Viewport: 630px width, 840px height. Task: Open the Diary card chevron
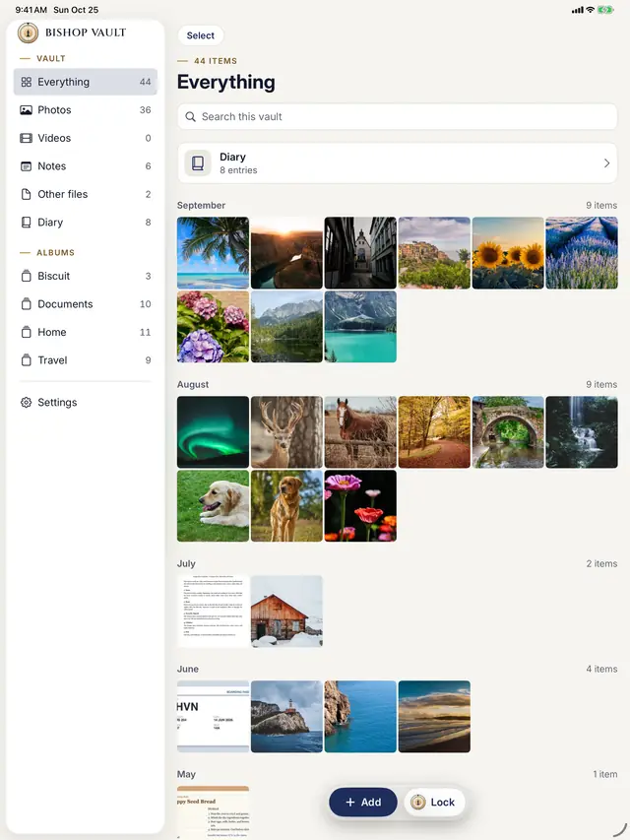[606, 162]
